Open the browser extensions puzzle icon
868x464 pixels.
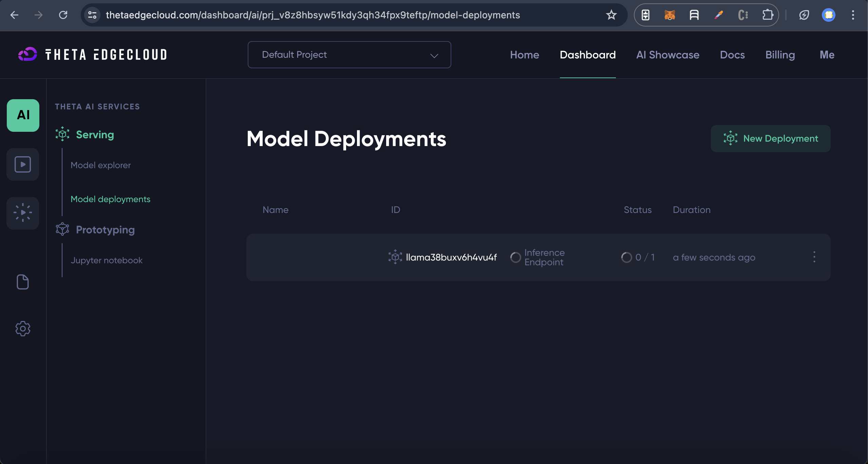[x=767, y=15]
